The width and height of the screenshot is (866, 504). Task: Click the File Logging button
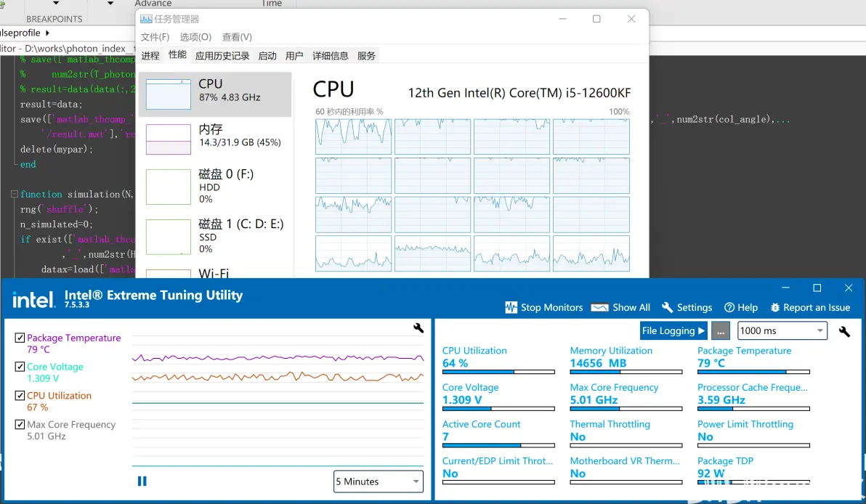click(x=673, y=330)
